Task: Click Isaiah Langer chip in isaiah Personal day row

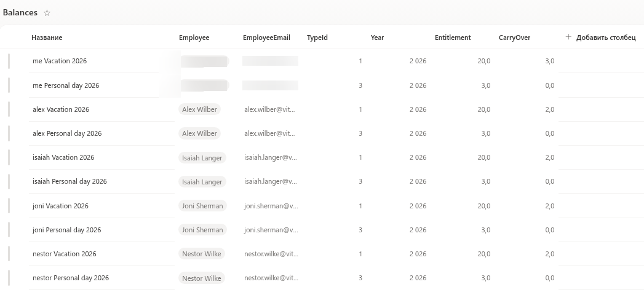Action: pyautogui.click(x=202, y=181)
